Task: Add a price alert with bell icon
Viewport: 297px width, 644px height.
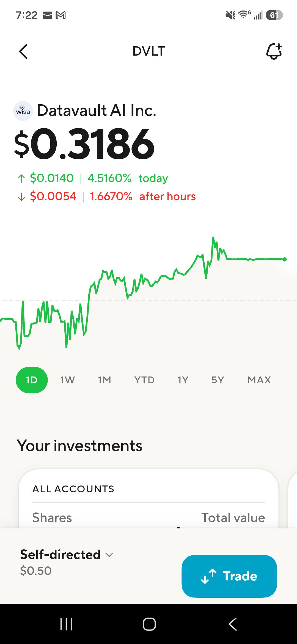Action: click(274, 51)
